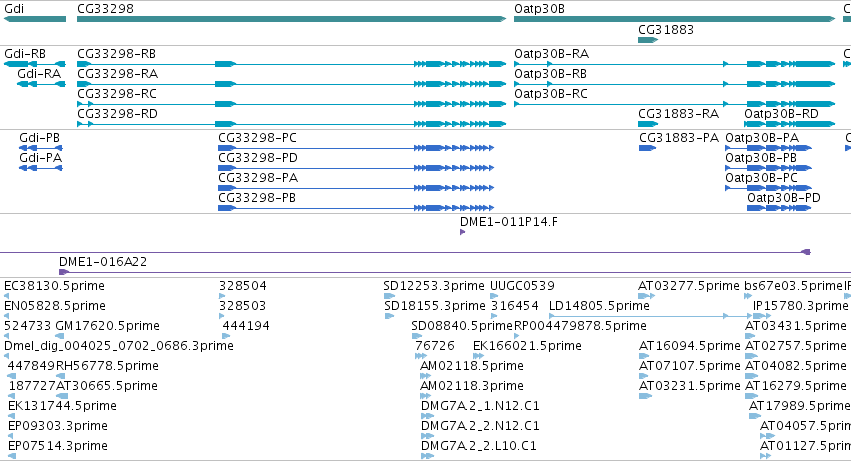
Task: Click the EC38130.5prime EST arrow
Action: click(7, 296)
